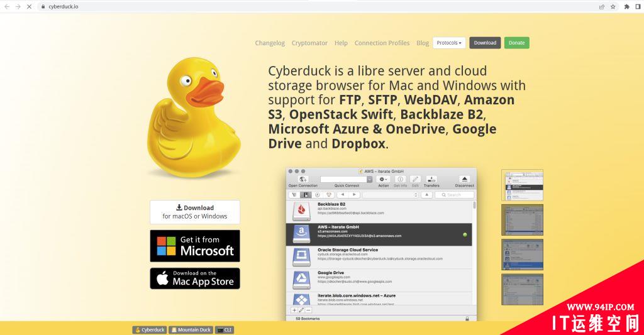Open the Cryptomator link
Image resolution: width=644 pixels, height=335 pixels.
coord(309,43)
